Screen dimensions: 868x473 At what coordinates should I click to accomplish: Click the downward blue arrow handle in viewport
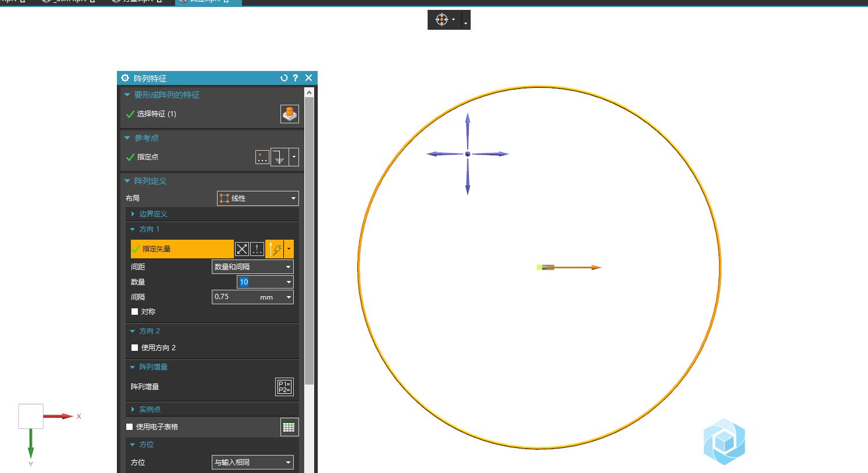point(467,177)
